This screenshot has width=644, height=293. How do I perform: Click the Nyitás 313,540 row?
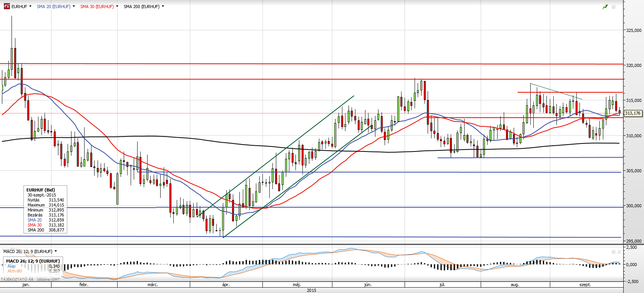[x=46, y=200]
